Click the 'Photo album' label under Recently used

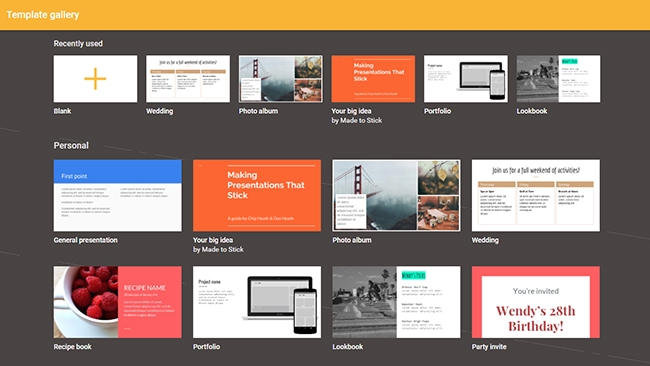258,111
